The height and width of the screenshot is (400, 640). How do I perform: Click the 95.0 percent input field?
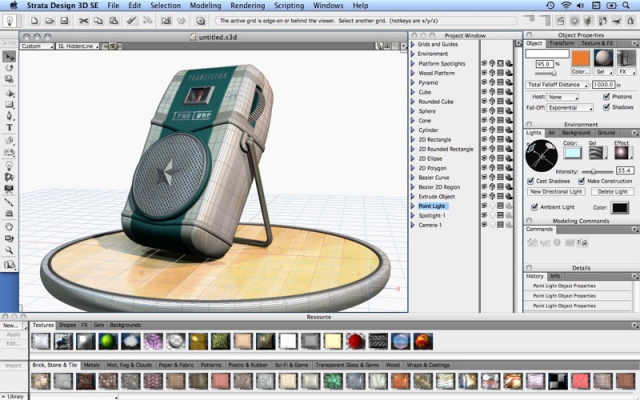544,64
